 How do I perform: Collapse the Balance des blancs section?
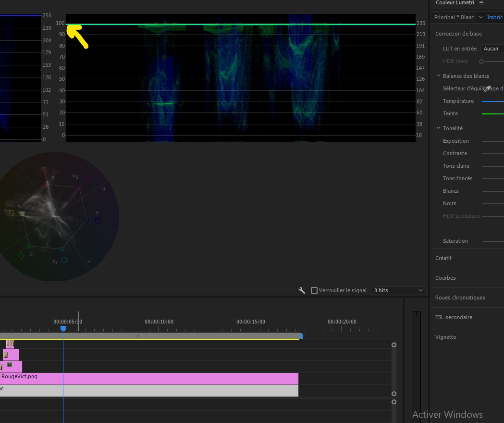click(x=438, y=76)
